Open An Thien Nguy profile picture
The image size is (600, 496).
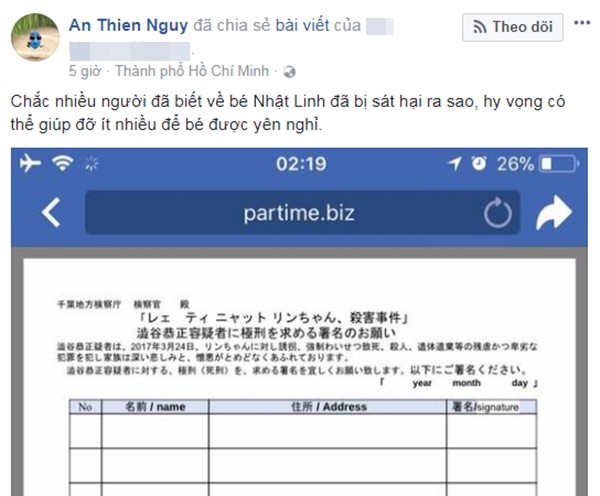pyautogui.click(x=35, y=37)
